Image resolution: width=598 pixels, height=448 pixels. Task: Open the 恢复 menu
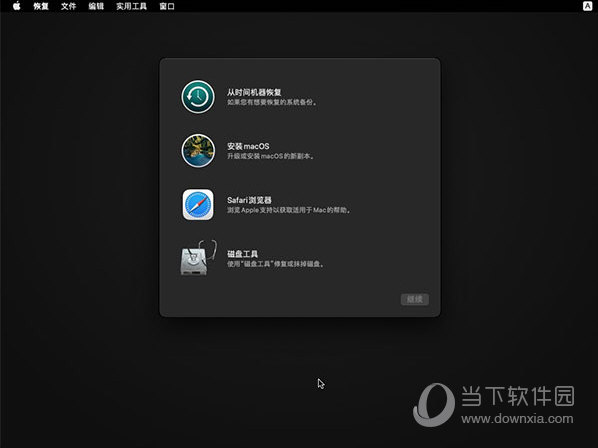pos(41,6)
